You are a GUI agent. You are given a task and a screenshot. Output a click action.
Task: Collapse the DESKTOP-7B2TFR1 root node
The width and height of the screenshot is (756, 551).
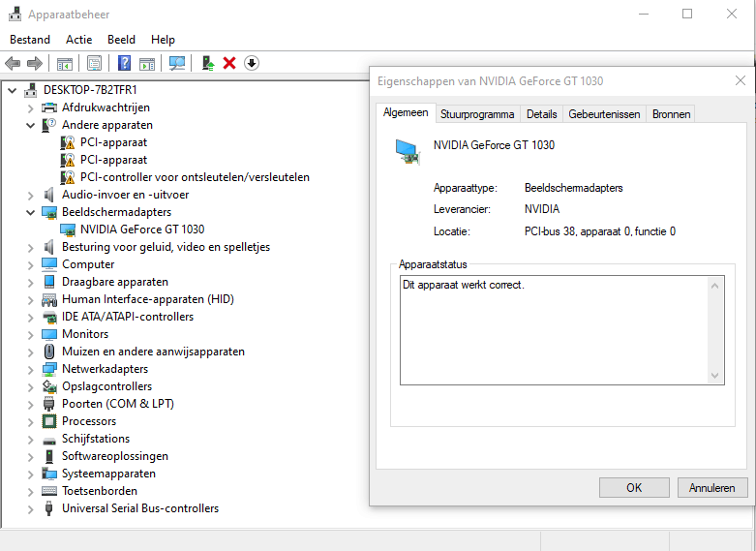[13, 90]
